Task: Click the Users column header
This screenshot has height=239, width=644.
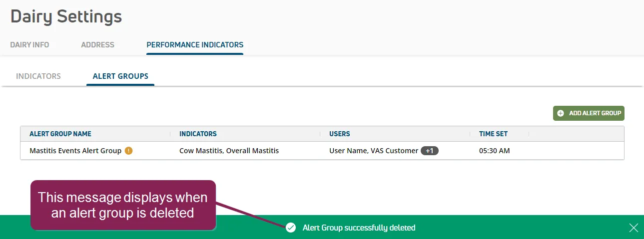Action: click(340, 134)
